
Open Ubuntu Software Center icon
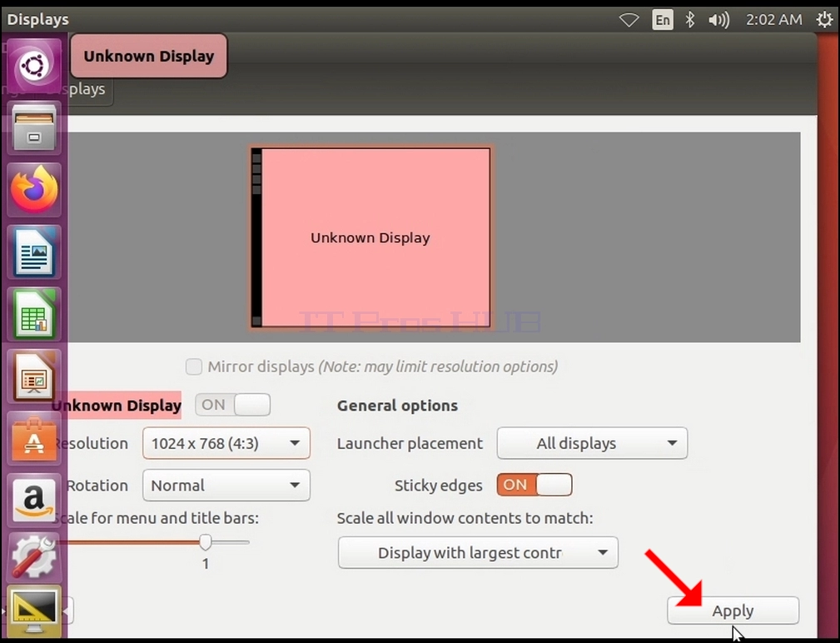click(x=34, y=438)
